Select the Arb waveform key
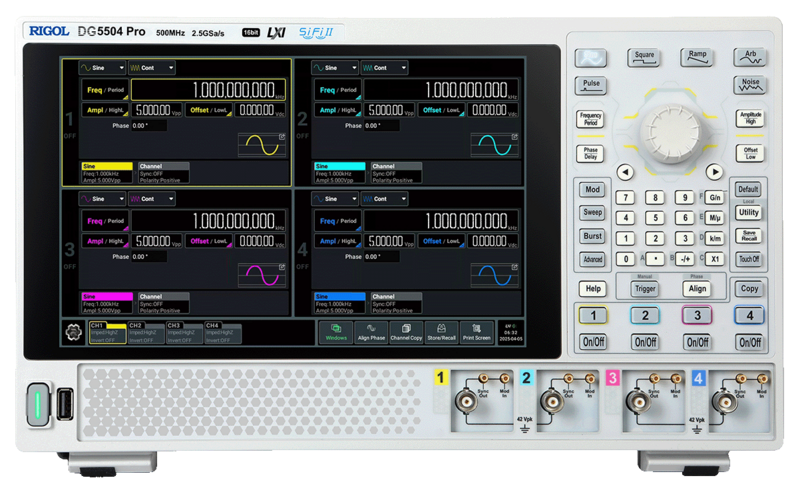Image resolution: width=800 pixels, height=496 pixels. (750, 58)
